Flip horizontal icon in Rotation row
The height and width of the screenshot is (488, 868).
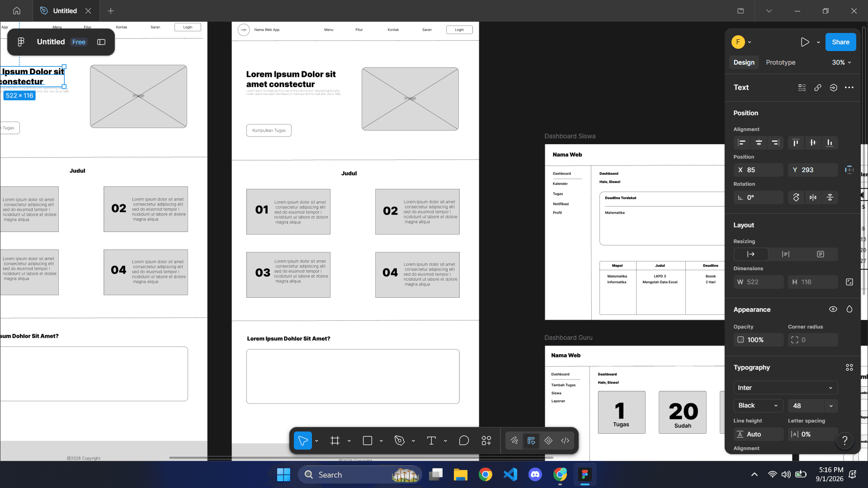point(813,197)
